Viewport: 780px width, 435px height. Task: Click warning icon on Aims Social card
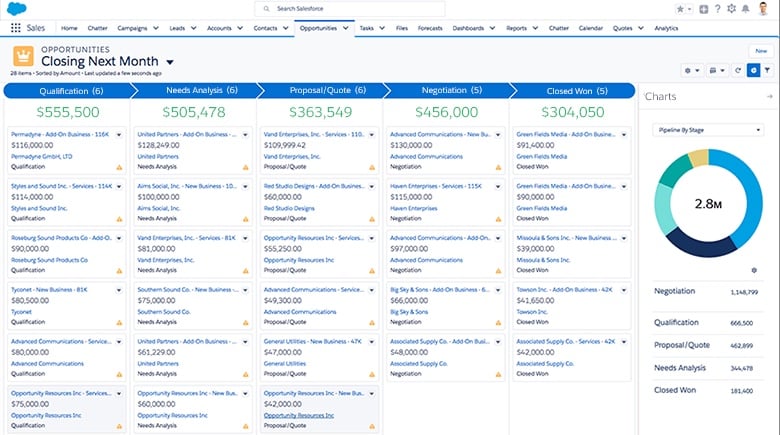click(x=246, y=219)
